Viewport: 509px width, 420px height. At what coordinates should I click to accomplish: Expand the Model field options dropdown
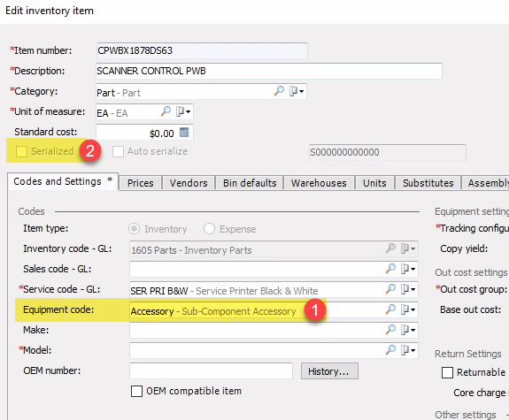click(408, 350)
